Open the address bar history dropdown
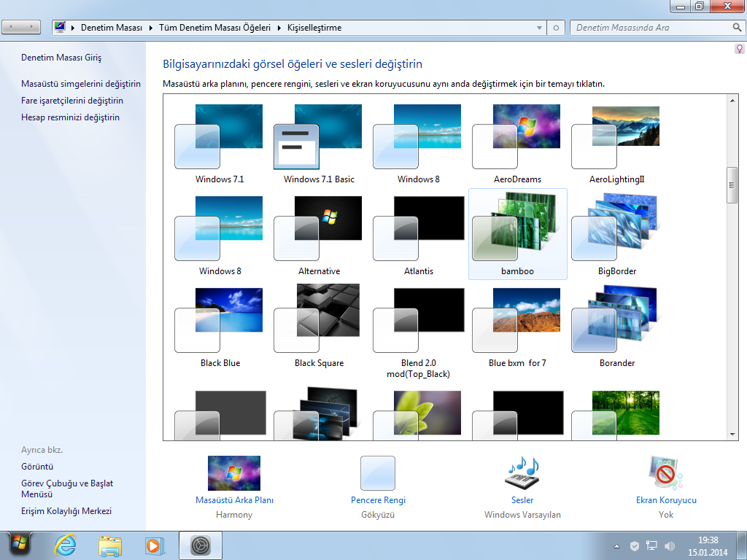 [x=540, y=28]
